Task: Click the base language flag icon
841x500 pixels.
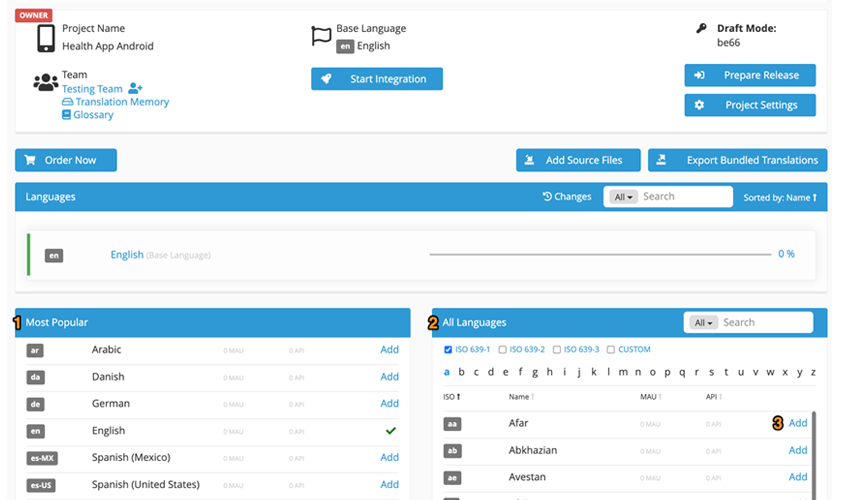Action: coord(321,36)
